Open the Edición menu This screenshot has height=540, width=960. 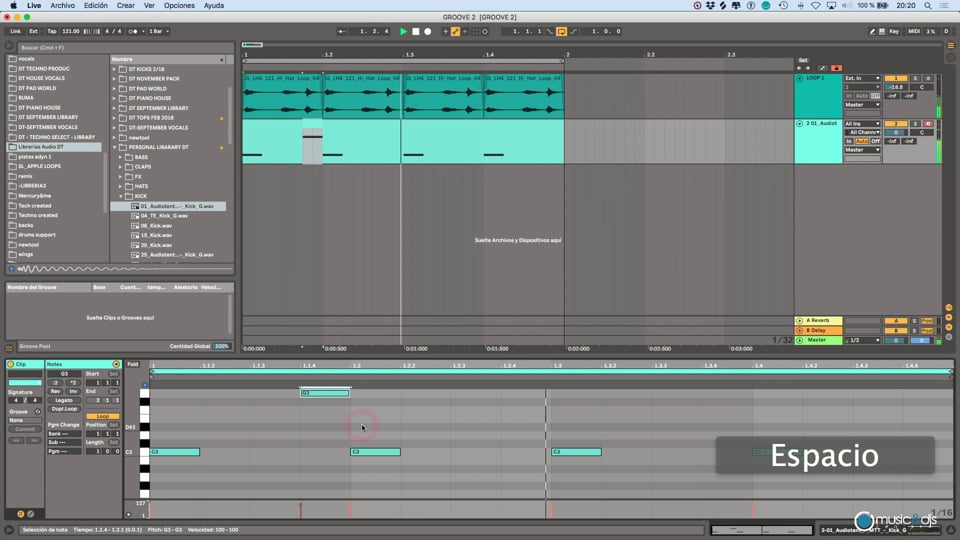point(96,6)
